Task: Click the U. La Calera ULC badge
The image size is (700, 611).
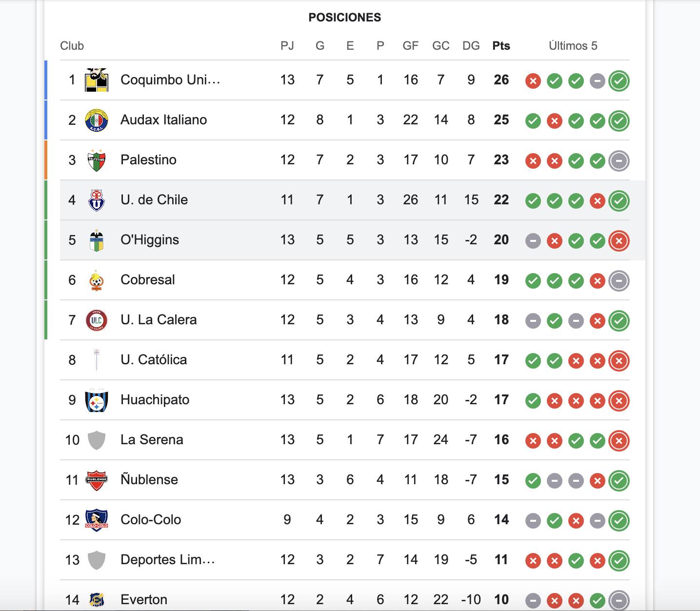Action: click(97, 320)
